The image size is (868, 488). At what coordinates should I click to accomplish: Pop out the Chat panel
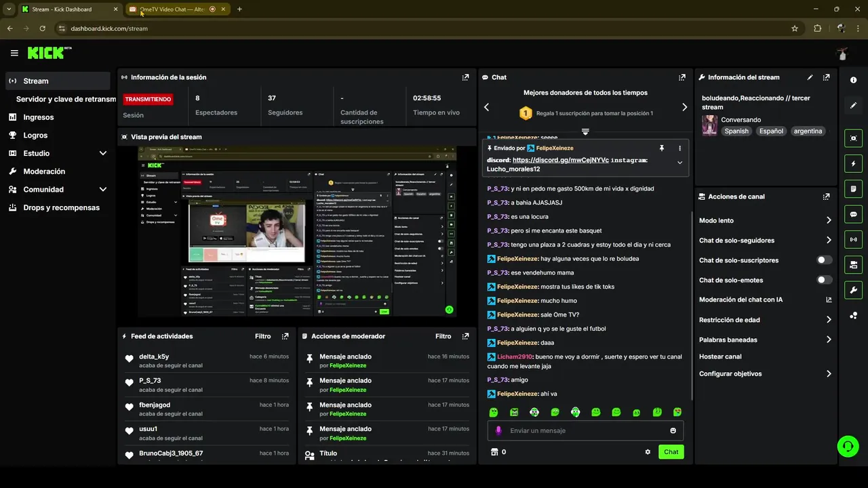tap(682, 77)
